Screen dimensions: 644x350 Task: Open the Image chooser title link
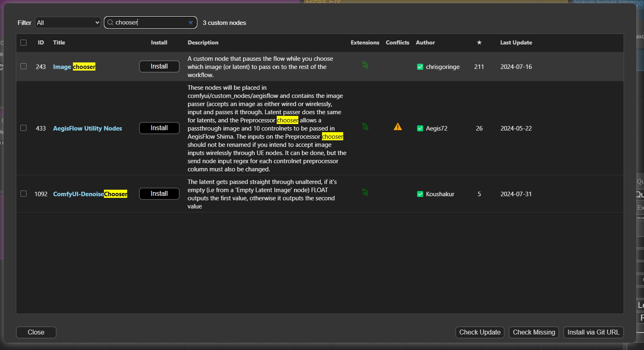(x=74, y=67)
